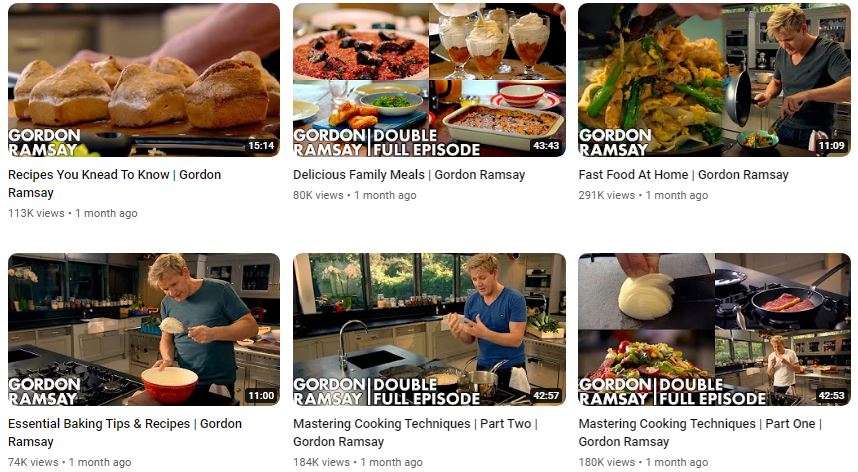Click the 42:57 duration badge

546,395
